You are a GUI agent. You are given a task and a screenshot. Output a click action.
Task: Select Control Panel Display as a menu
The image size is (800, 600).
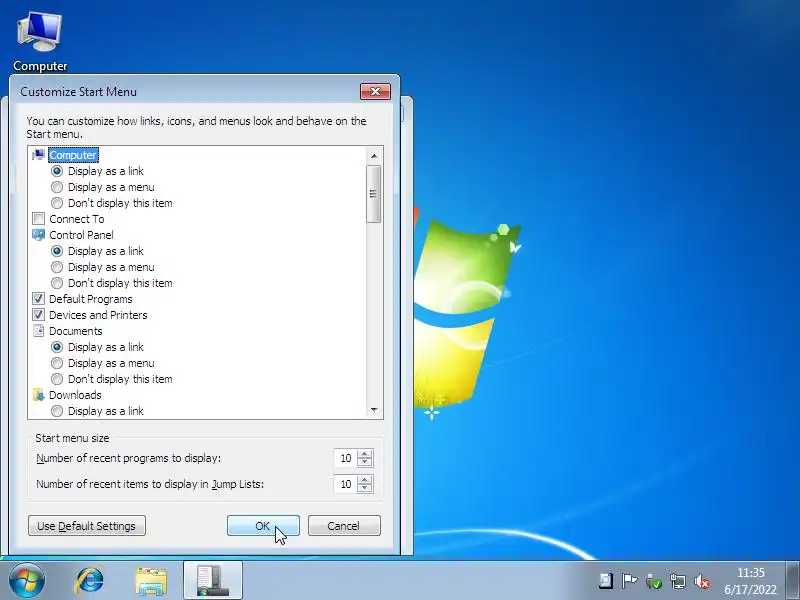tap(57, 267)
